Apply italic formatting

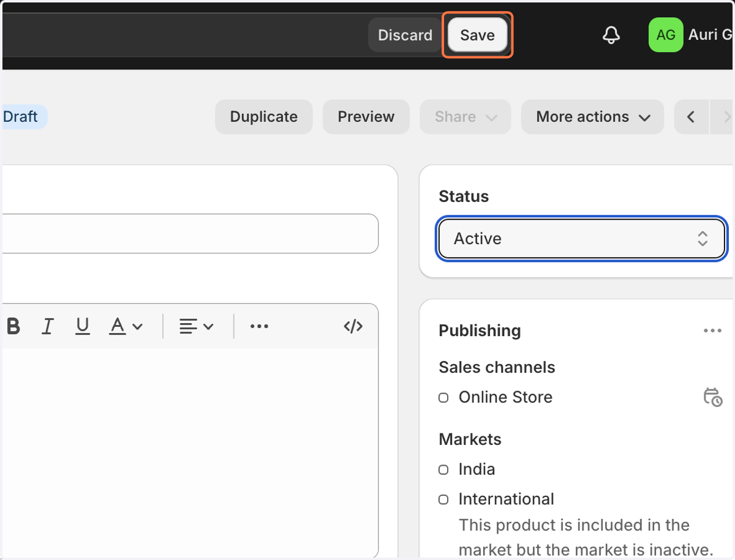[x=47, y=326]
